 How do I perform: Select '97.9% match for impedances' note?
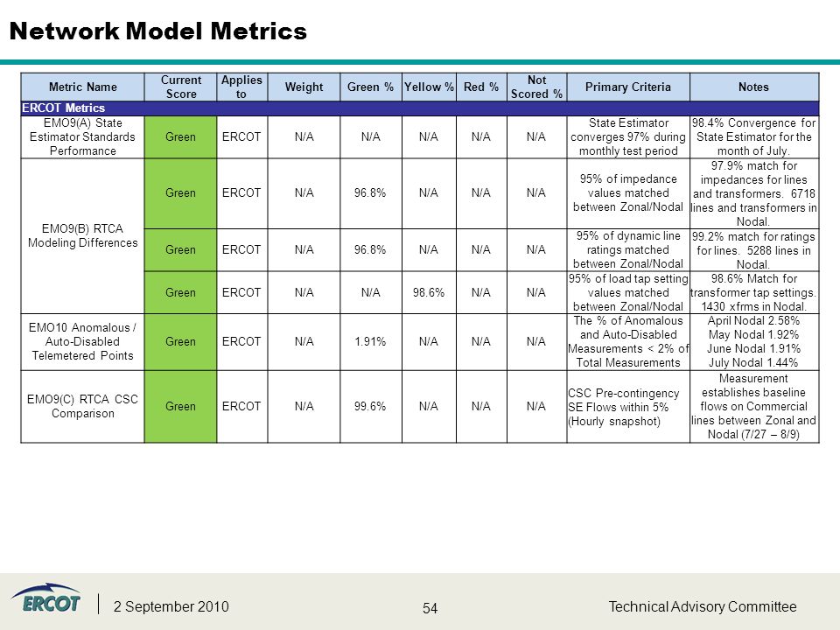[753, 192]
